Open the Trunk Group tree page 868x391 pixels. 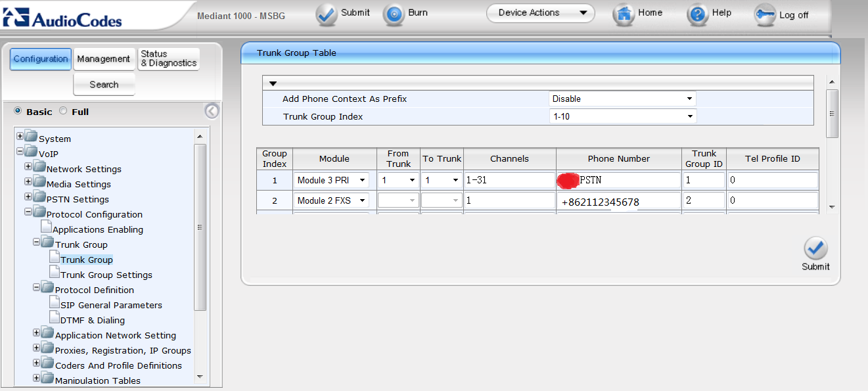(87, 260)
